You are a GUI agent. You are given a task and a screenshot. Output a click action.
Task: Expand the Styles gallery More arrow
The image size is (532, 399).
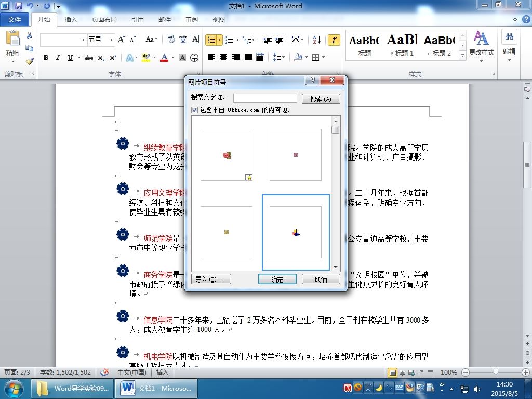click(462, 55)
